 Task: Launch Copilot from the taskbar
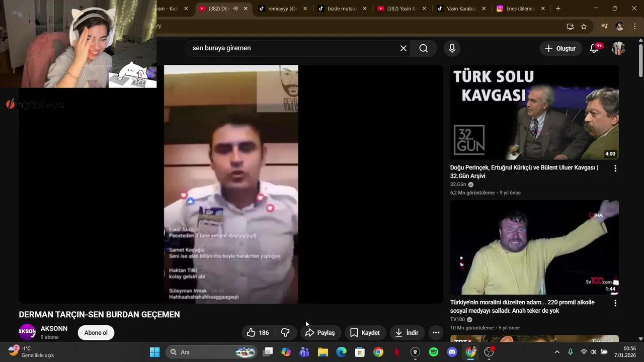pos(286,352)
